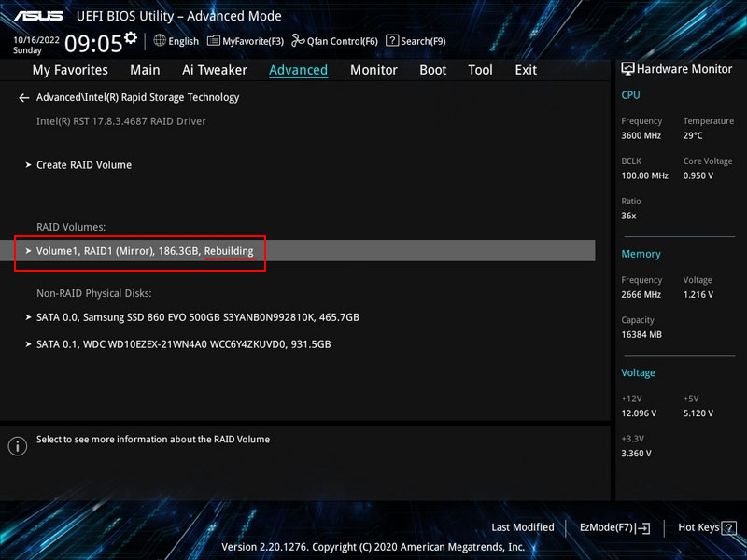Click the Hardware Monitor title
Image resolution: width=747 pixels, height=560 pixels.
(x=684, y=69)
